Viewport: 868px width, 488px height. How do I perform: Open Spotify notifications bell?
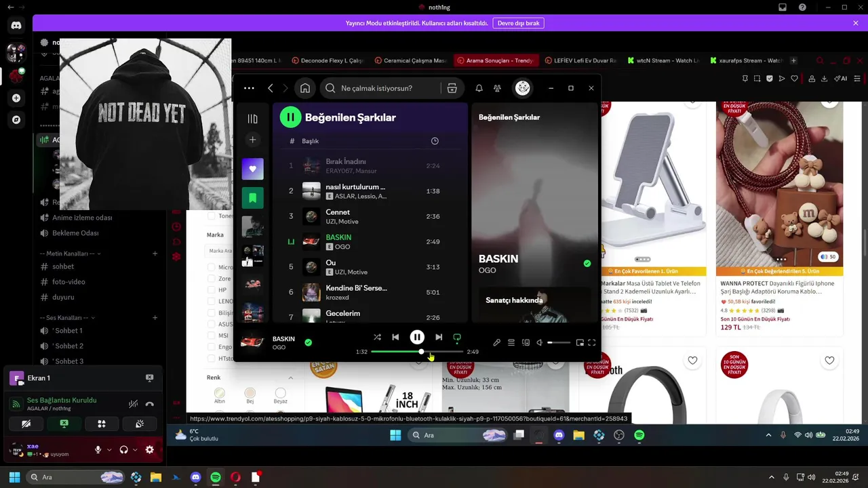tap(479, 88)
